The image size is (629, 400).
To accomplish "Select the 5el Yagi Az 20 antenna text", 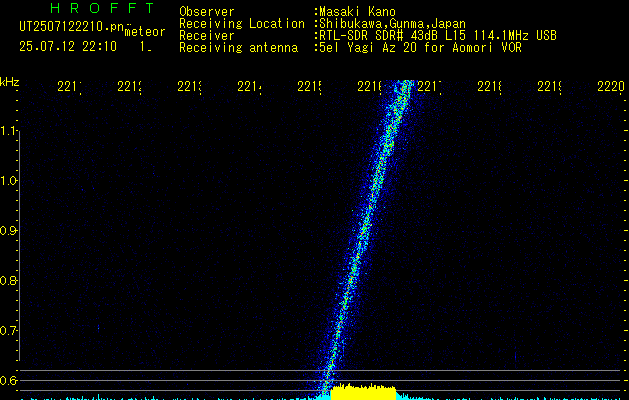I will (x=420, y=48).
